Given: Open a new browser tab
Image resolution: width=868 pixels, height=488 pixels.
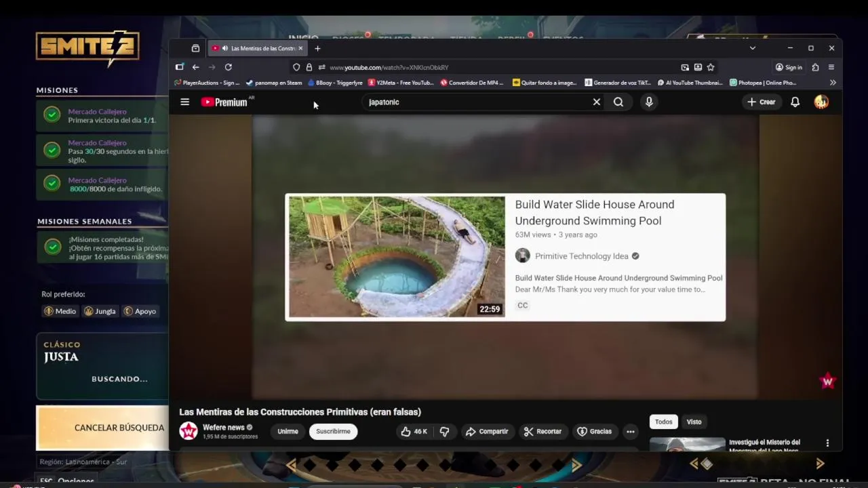Looking at the screenshot, I should 317,48.
